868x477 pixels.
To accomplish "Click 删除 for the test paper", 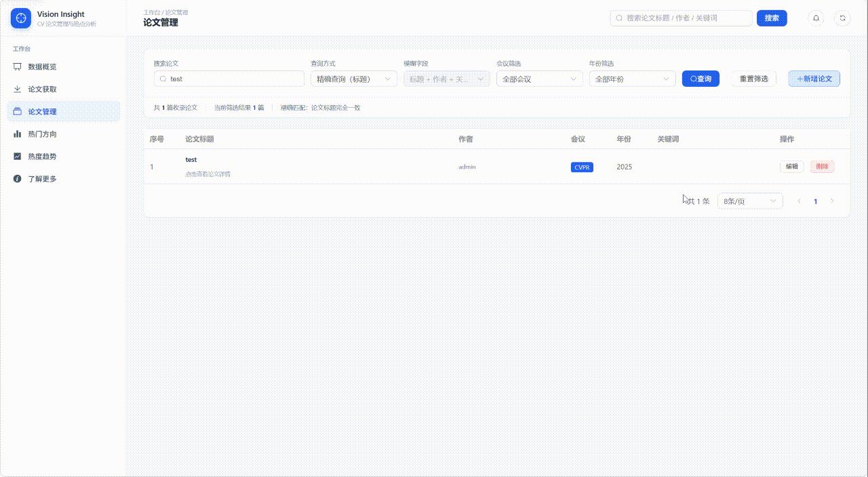I will (823, 167).
